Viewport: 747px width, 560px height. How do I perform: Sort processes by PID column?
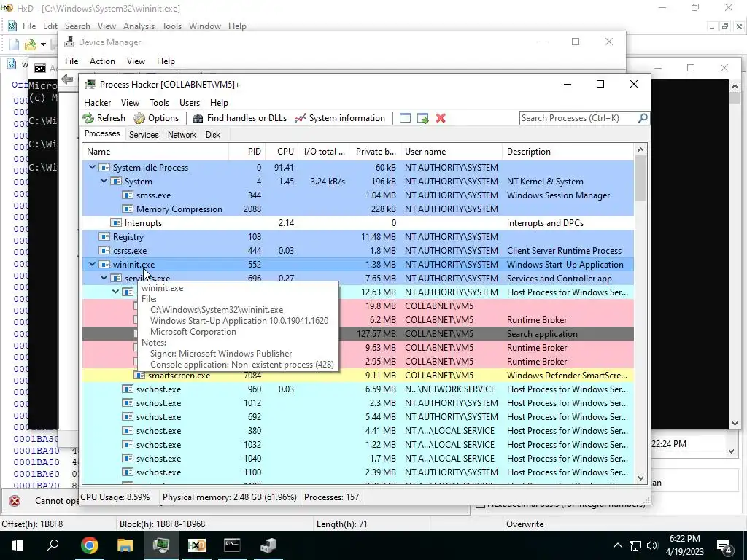click(x=247, y=152)
